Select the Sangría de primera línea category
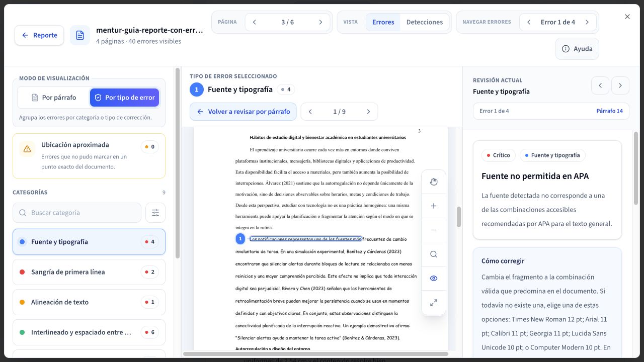The width and height of the screenshot is (644, 362). coord(89,272)
